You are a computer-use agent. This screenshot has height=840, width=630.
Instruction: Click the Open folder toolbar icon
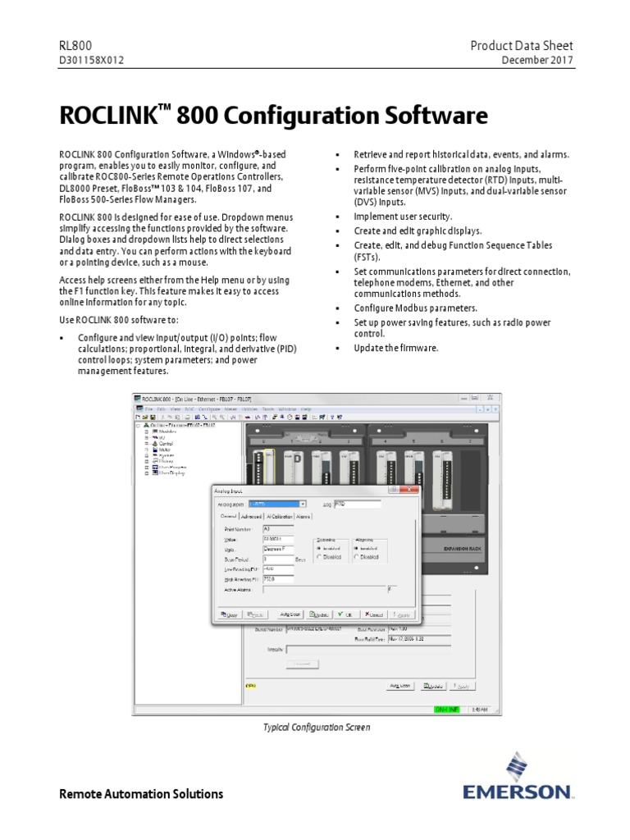pyautogui.click(x=145, y=417)
